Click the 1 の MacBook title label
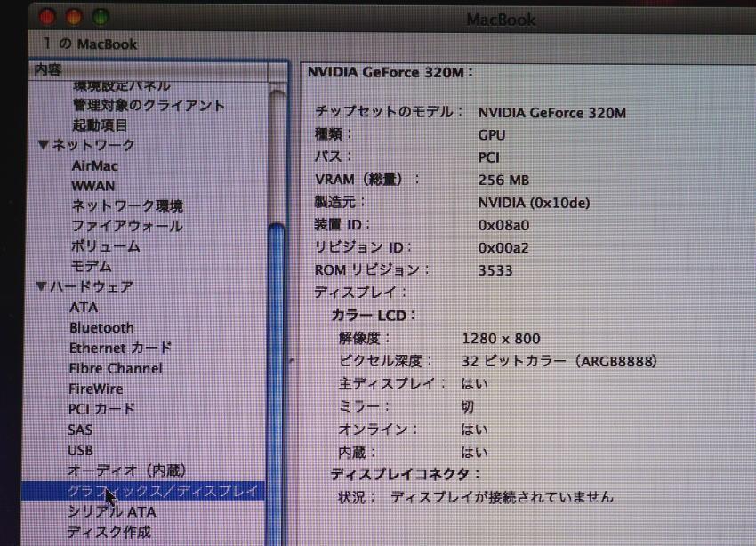Screen dimensions: 756x546 pyautogui.click(x=90, y=44)
